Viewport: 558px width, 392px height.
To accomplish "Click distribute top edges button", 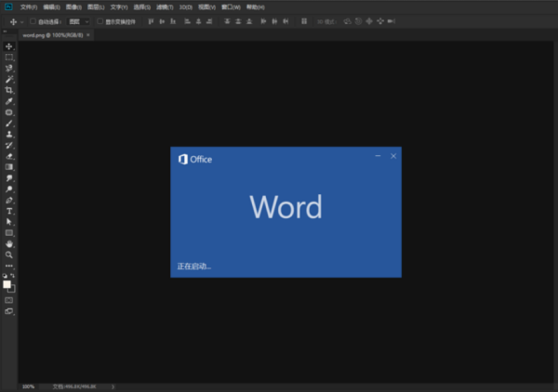I will point(227,21).
